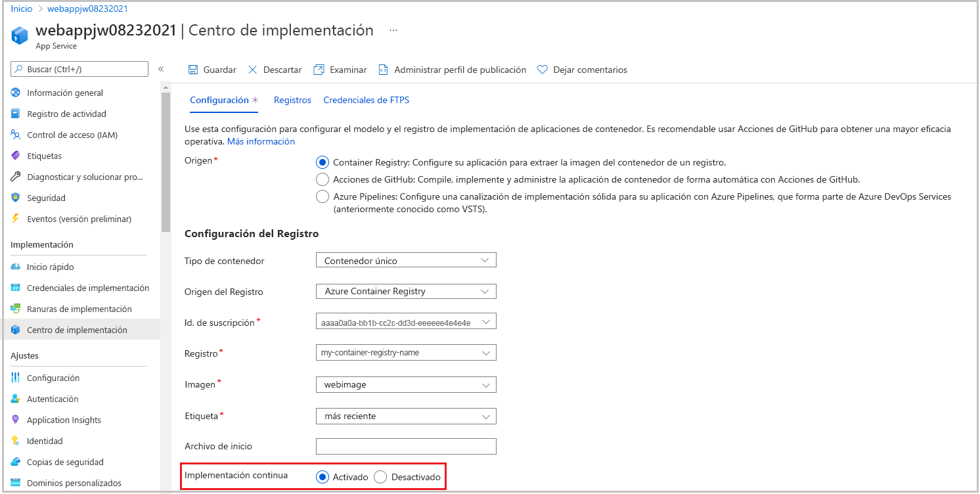Screen dimensions: 980x494
Task: Click the Registro de actividad icon
Action: tap(16, 114)
